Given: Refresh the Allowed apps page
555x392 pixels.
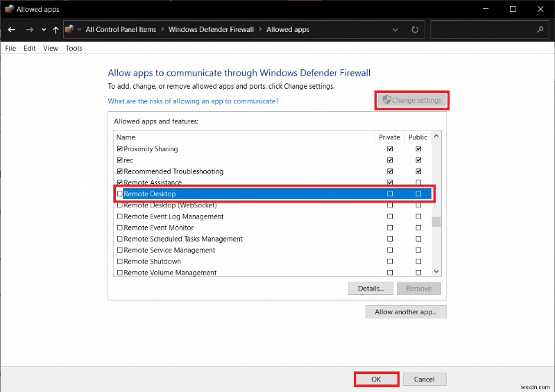Looking at the screenshot, I should click(415, 30).
